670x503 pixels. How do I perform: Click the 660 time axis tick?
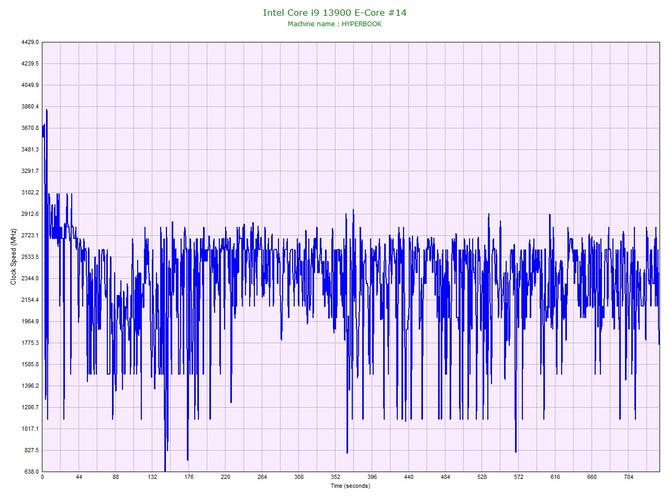pos(592,477)
